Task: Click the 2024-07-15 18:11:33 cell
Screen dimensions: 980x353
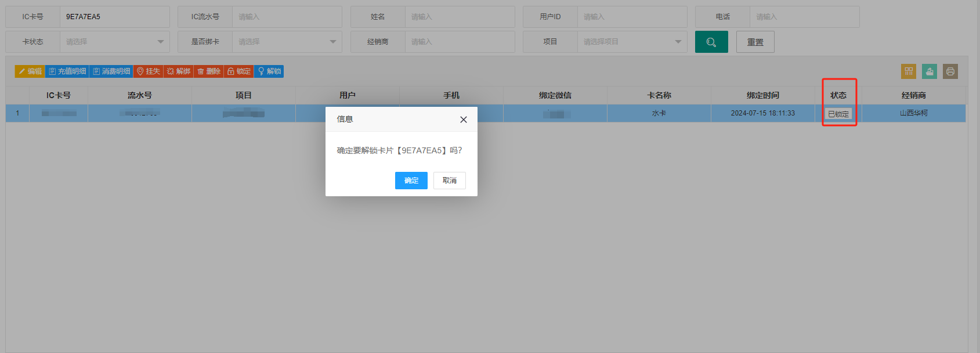Action: (763, 113)
